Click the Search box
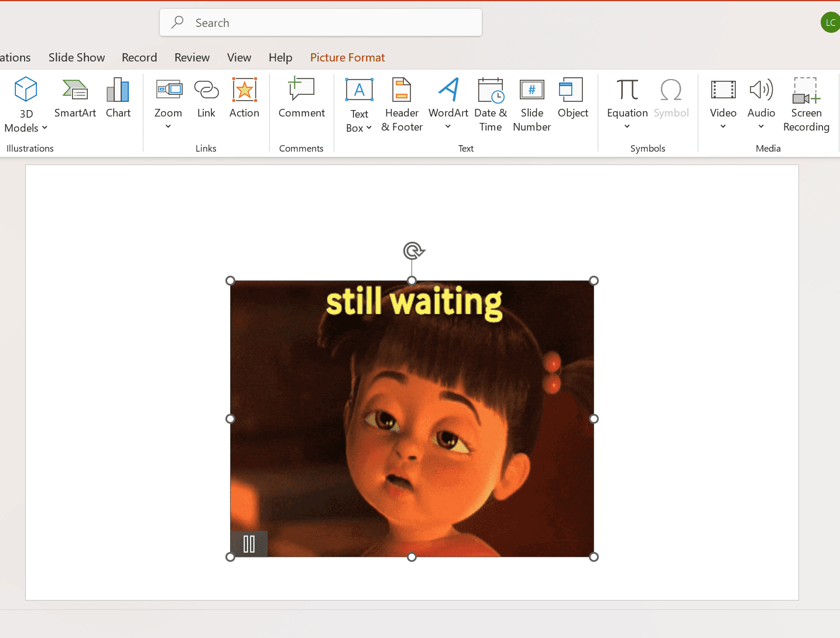 tap(321, 23)
